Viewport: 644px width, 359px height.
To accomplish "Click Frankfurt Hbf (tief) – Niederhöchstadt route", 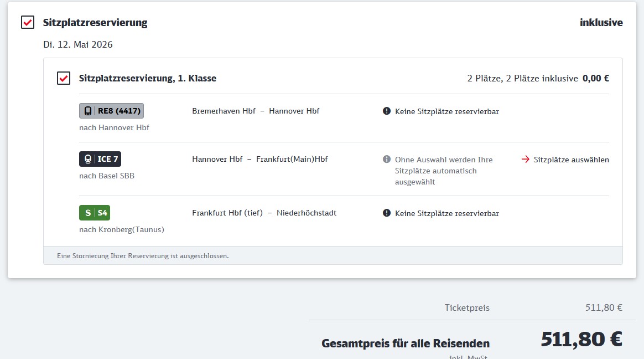I will point(264,213).
